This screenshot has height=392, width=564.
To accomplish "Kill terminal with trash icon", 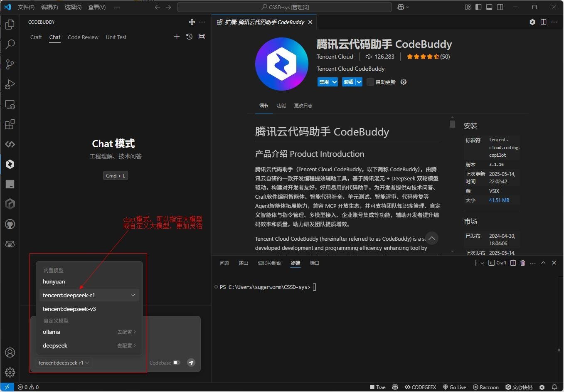I will [x=523, y=263].
